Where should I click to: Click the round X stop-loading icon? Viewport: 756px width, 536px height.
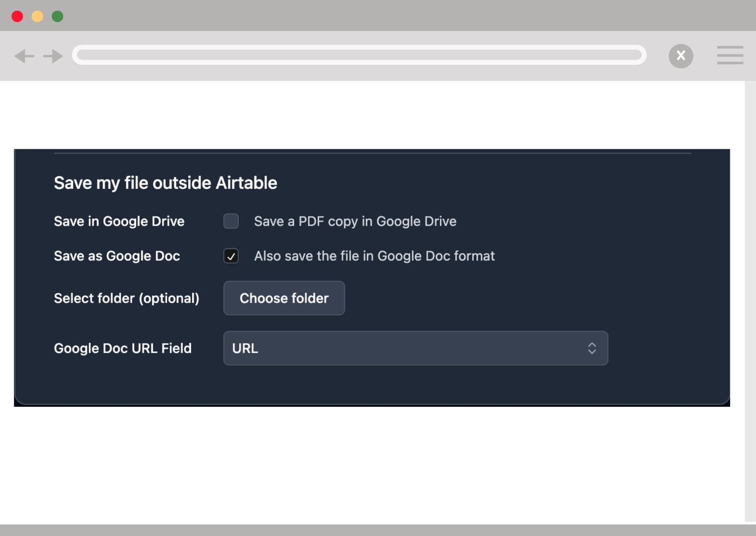(681, 56)
